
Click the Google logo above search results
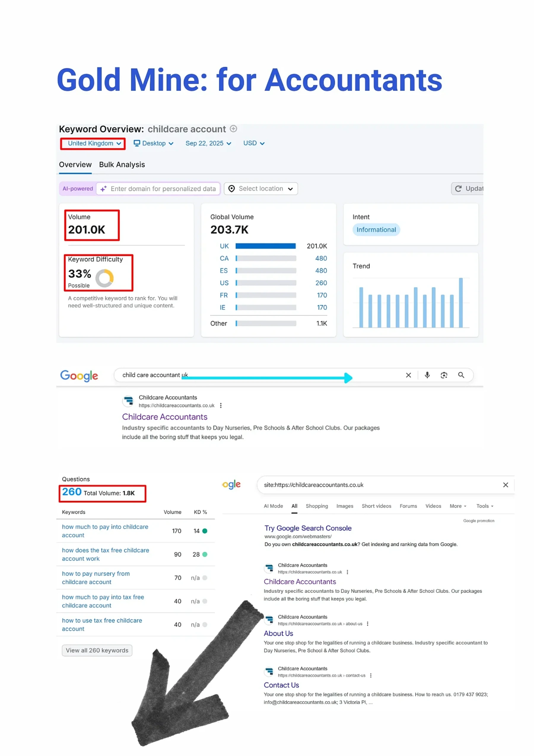(x=79, y=375)
